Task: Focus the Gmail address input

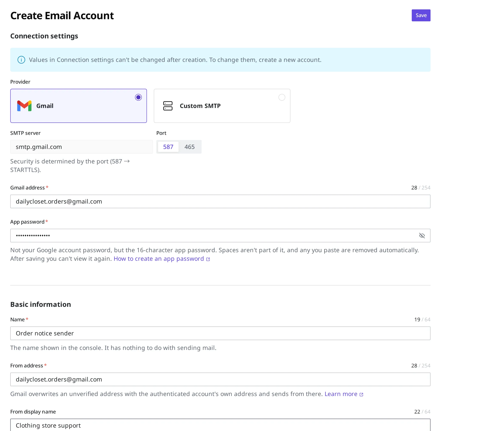Action: point(220,201)
